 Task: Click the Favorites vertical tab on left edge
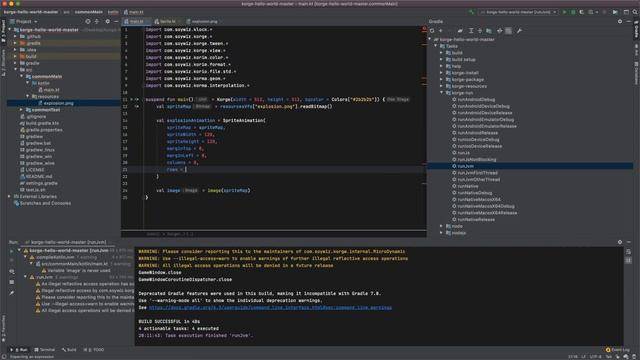point(3,329)
